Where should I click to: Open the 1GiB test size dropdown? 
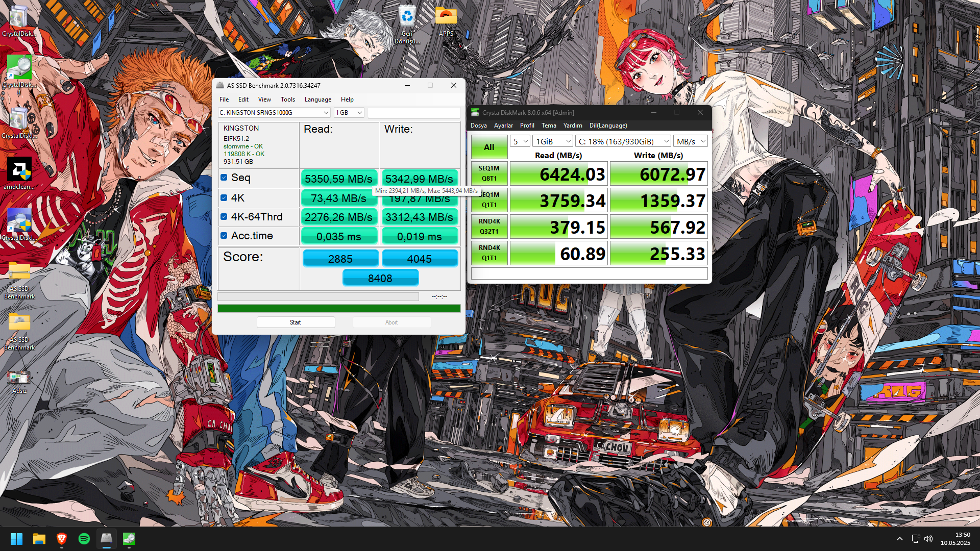tap(553, 141)
